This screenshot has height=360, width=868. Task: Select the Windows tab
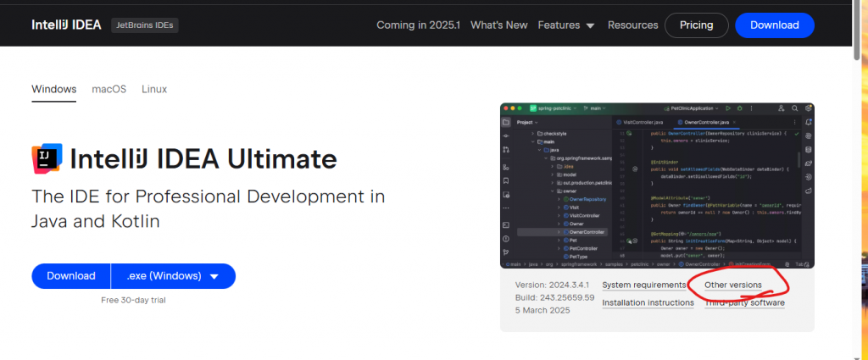53,89
